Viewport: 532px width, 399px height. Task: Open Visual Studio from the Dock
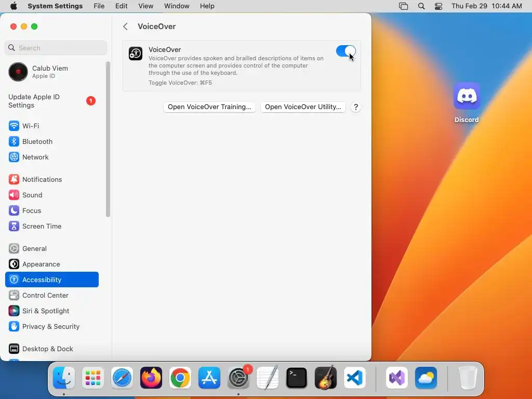coord(397,378)
